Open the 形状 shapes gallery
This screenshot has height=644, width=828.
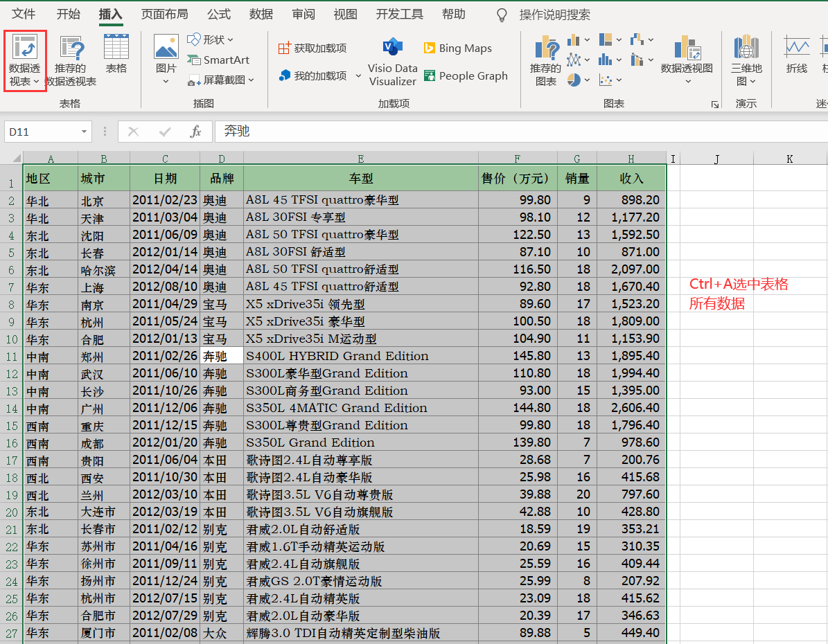pyautogui.click(x=210, y=39)
